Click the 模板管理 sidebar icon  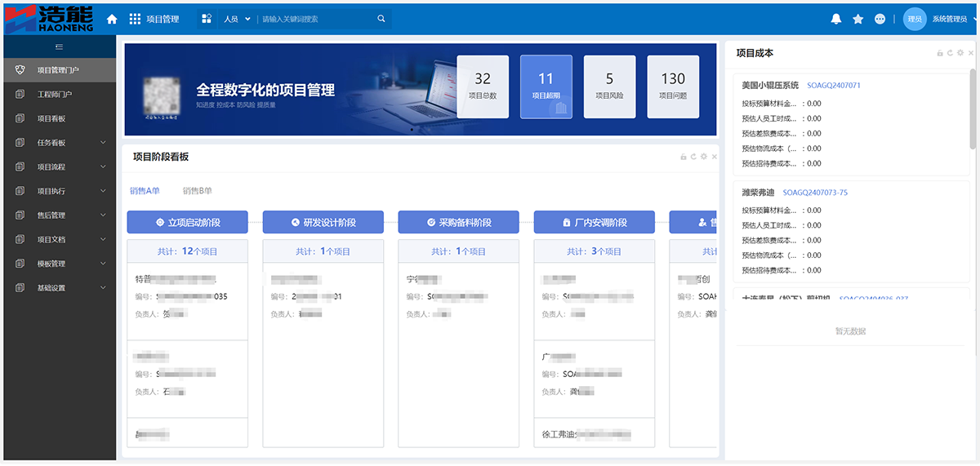(20, 264)
